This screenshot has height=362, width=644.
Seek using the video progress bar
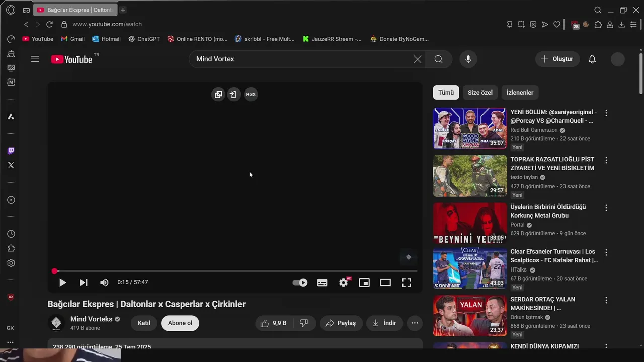(x=235, y=271)
